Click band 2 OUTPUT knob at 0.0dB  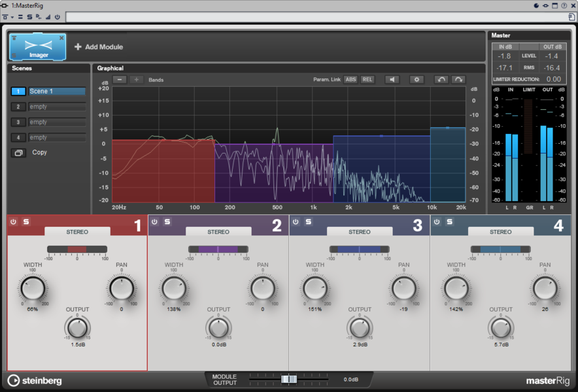click(218, 327)
